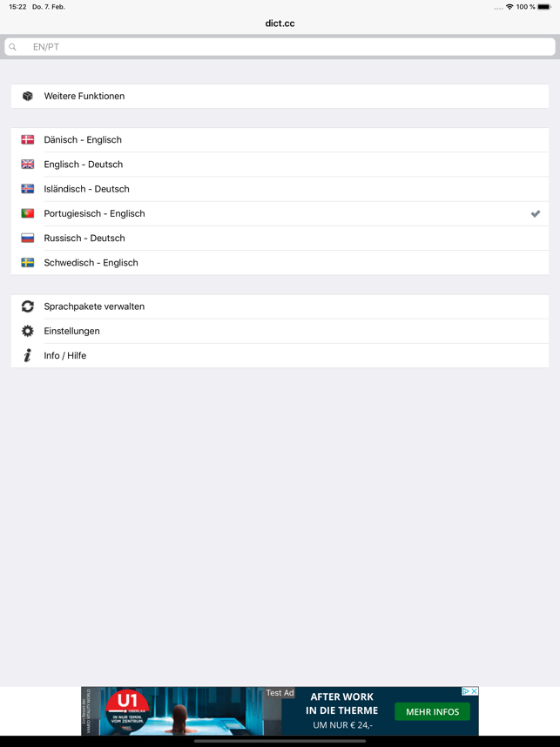The width and height of the screenshot is (560, 747).
Task: Tap the Swedish flag icon
Action: [x=28, y=263]
